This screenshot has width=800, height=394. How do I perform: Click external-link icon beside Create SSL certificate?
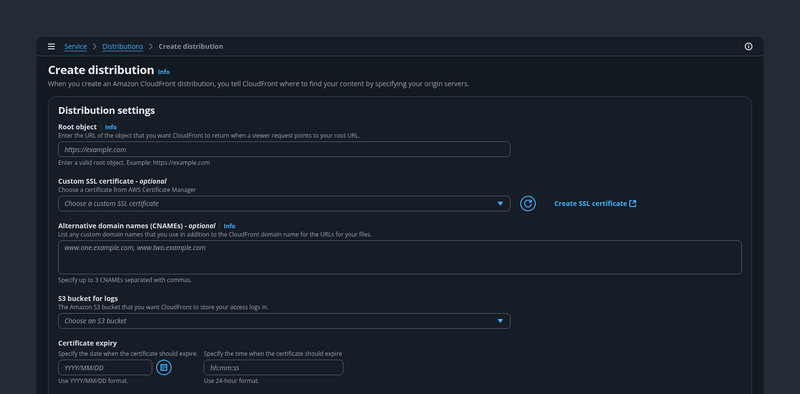(633, 204)
